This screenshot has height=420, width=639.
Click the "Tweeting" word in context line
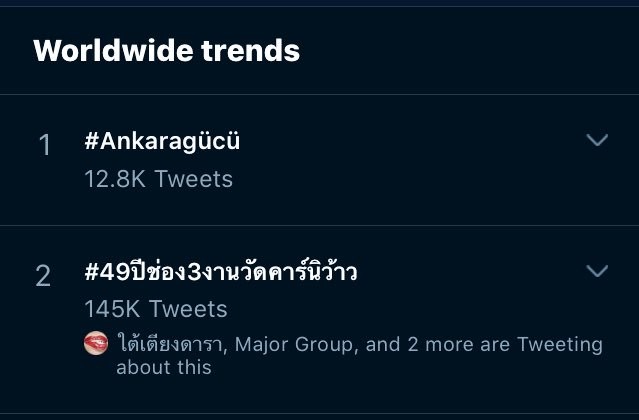(560, 345)
